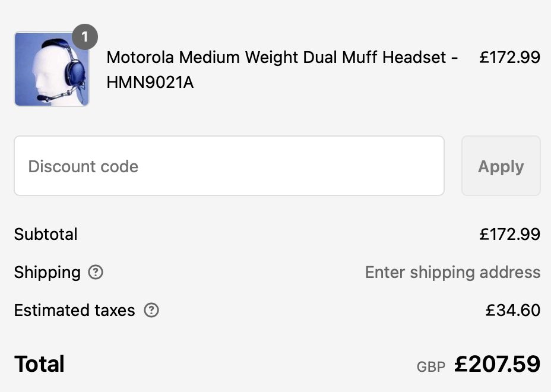Open the Estimated taxes help icon
Viewport: 551px width, 392px height.
pos(151,310)
